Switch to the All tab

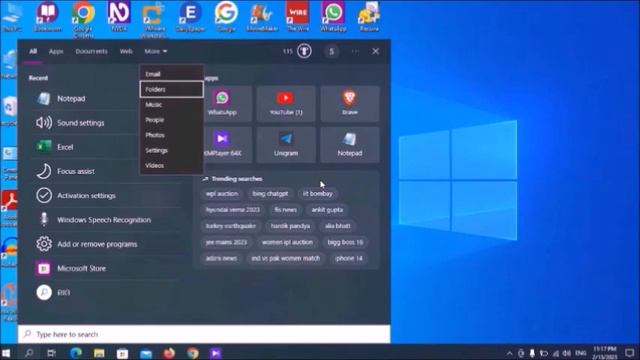tap(33, 51)
